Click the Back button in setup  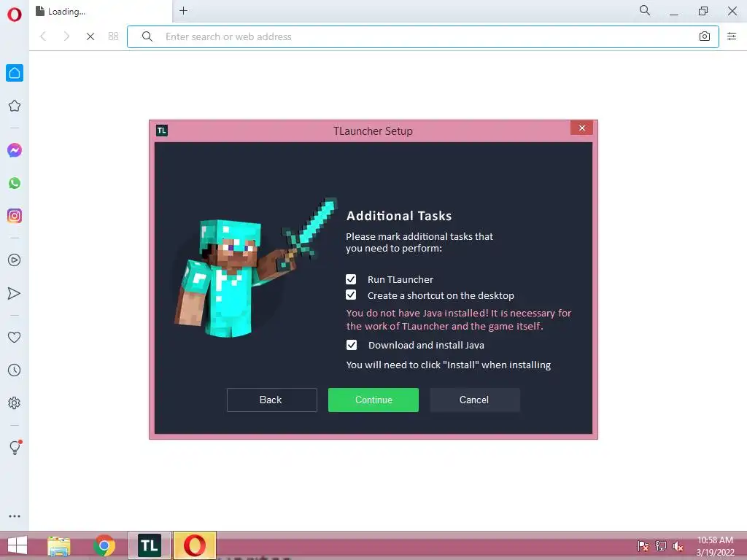click(272, 400)
